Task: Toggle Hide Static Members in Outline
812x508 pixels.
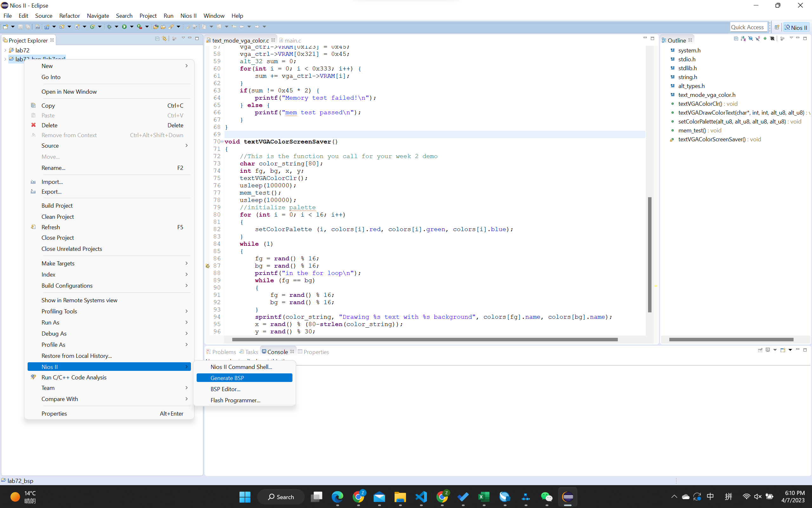Action: 758,39
